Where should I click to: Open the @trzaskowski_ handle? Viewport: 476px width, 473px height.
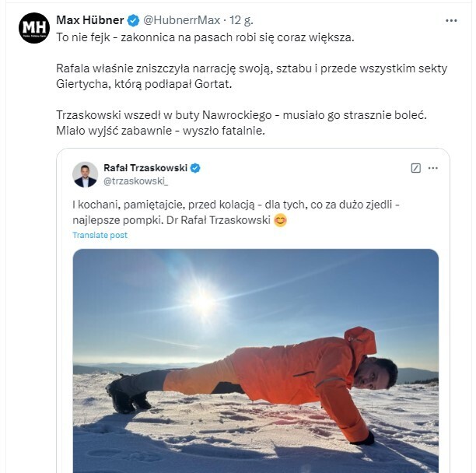pyautogui.click(x=135, y=181)
